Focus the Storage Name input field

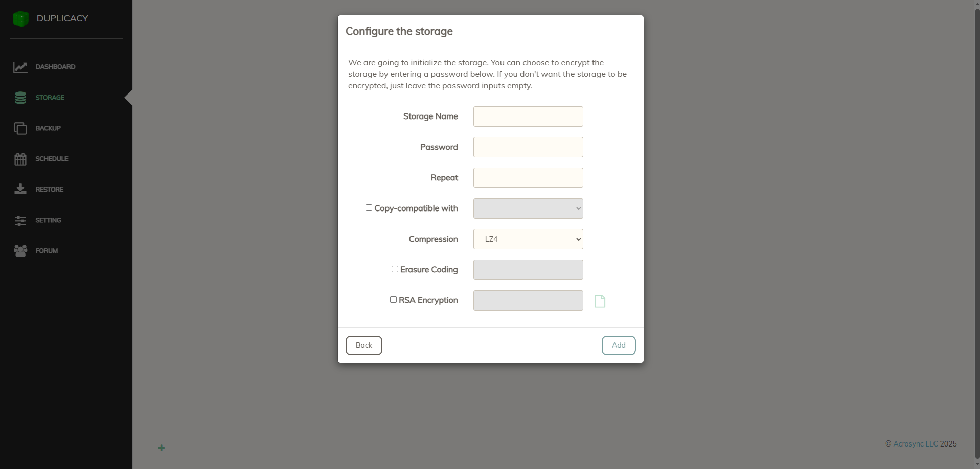pyautogui.click(x=528, y=116)
